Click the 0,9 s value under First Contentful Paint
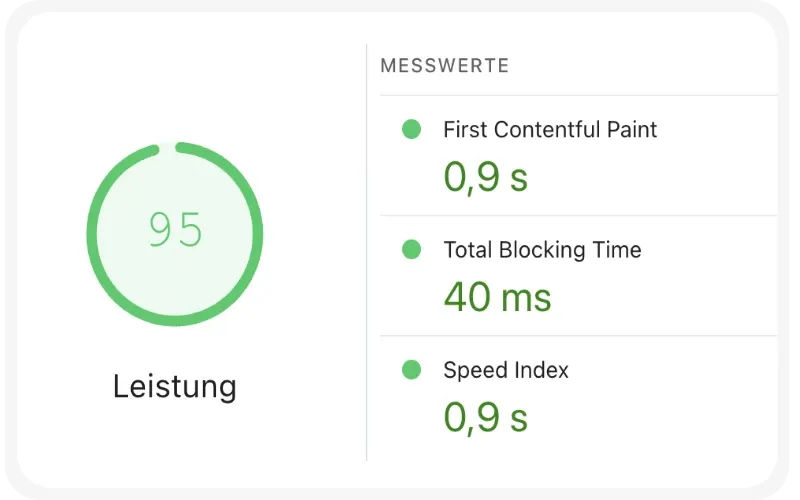The height and width of the screenshot is (500, 800). point(486,177)
